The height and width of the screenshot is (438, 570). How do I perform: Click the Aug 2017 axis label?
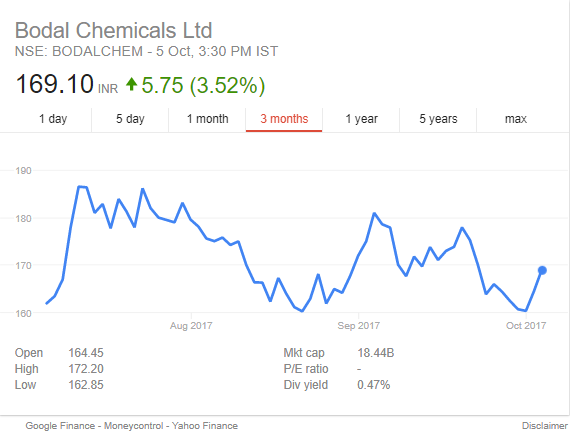click(191, 325)
